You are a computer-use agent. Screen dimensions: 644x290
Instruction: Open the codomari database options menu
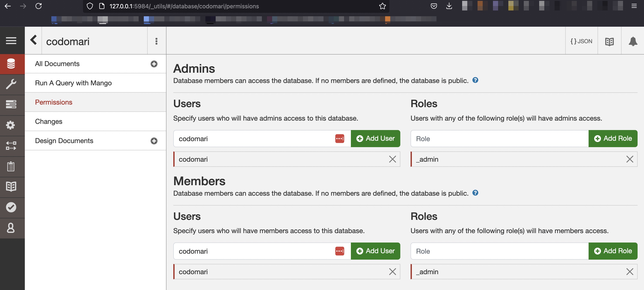156,41
